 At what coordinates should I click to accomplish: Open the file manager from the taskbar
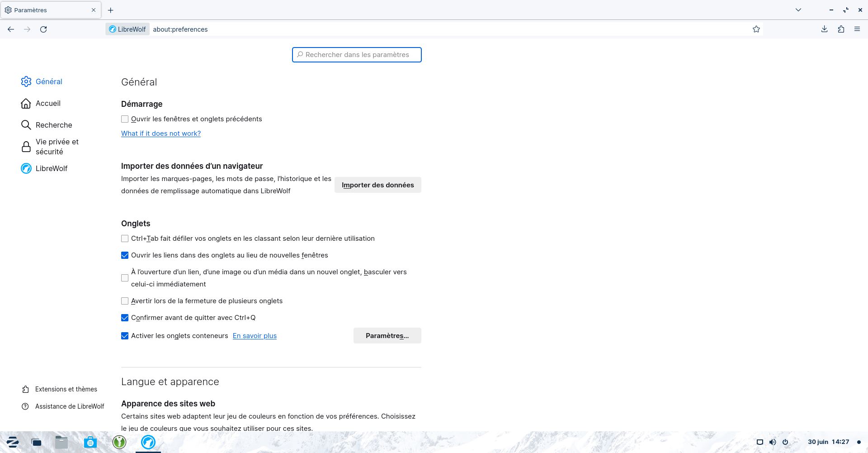pyautogui.click(x=61, y=442)
